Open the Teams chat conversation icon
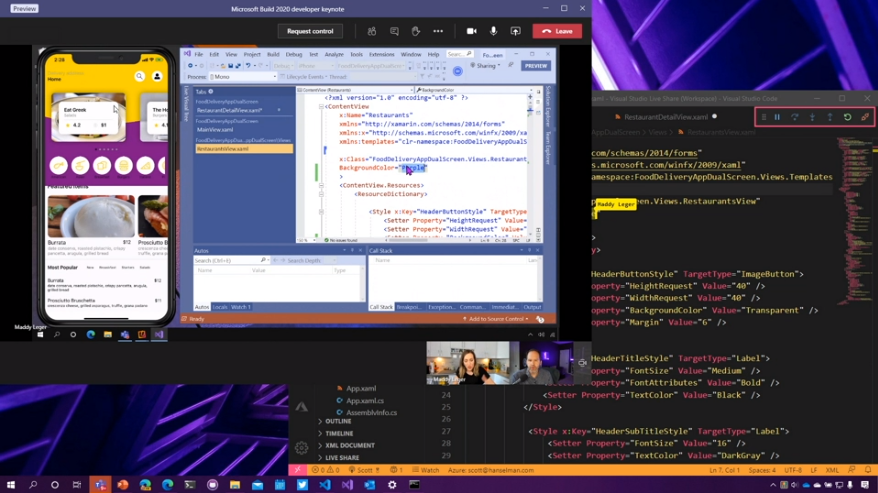 point(394,31)
